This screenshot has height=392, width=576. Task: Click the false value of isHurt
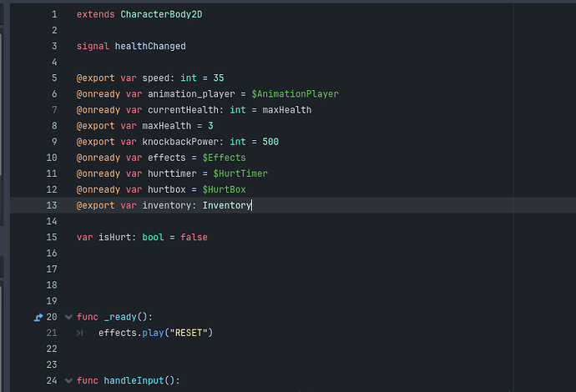pos(194,237)
